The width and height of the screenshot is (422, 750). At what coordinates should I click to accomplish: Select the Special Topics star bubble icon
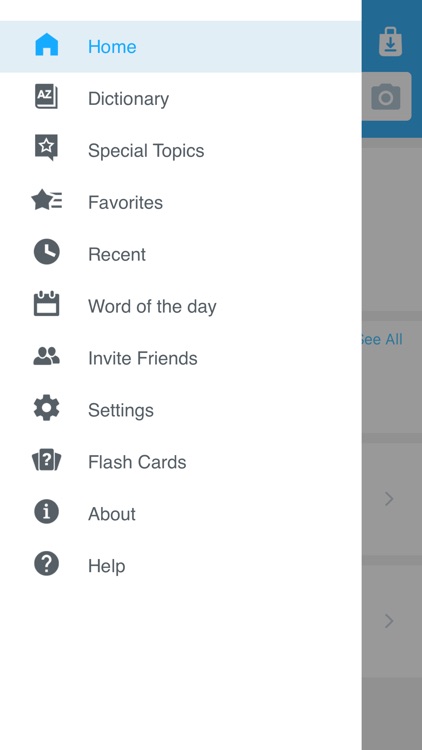[46, 147]
